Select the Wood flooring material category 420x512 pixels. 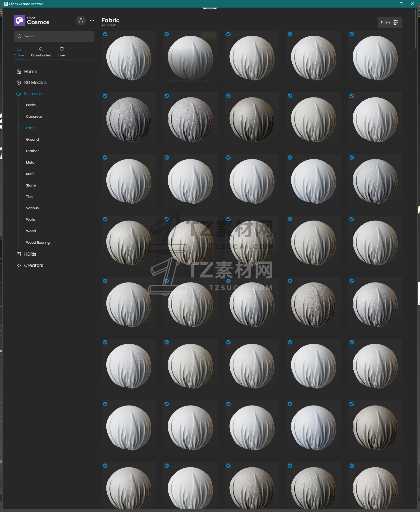[38, 242]
